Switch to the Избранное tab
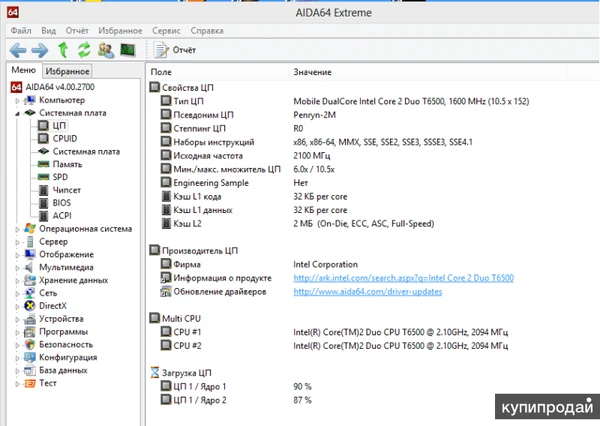 68,71
